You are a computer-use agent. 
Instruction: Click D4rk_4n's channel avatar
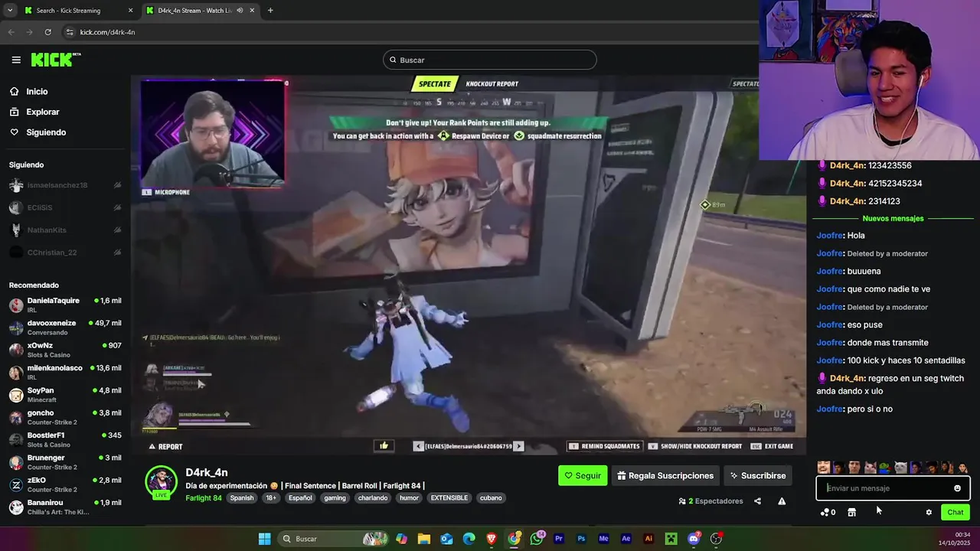click(x=162, y=482)
